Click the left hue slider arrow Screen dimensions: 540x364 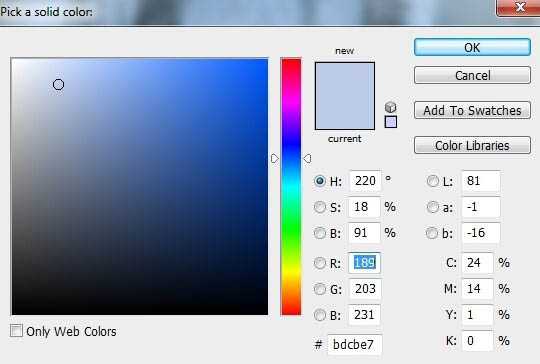click(274, 158)
